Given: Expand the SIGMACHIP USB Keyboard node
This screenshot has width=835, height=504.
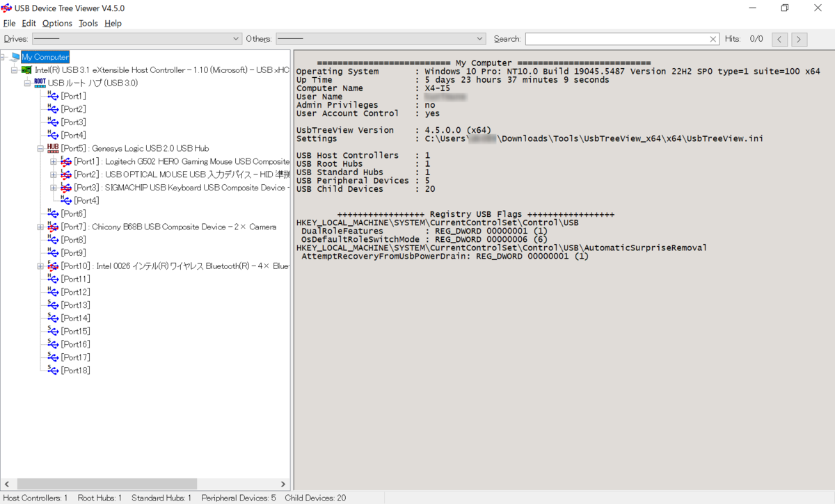Looking at the screenshot, I should [x=54, y=188].
